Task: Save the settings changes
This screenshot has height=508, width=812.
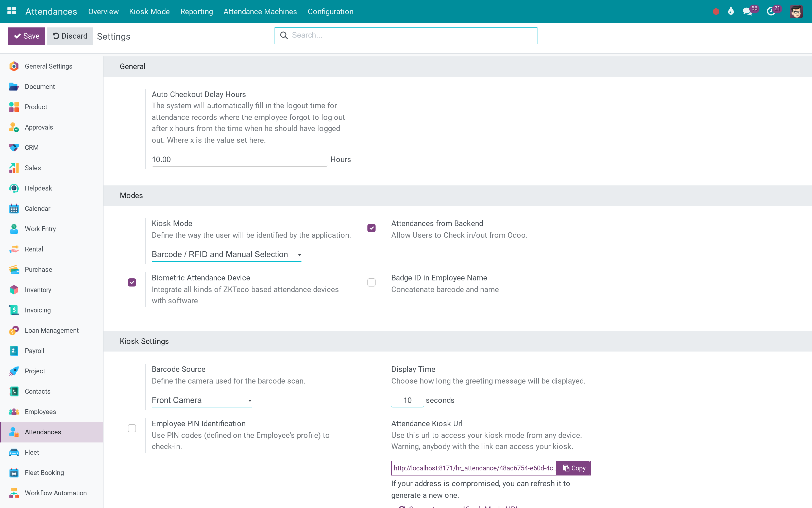Action: [x=26, y=36]
